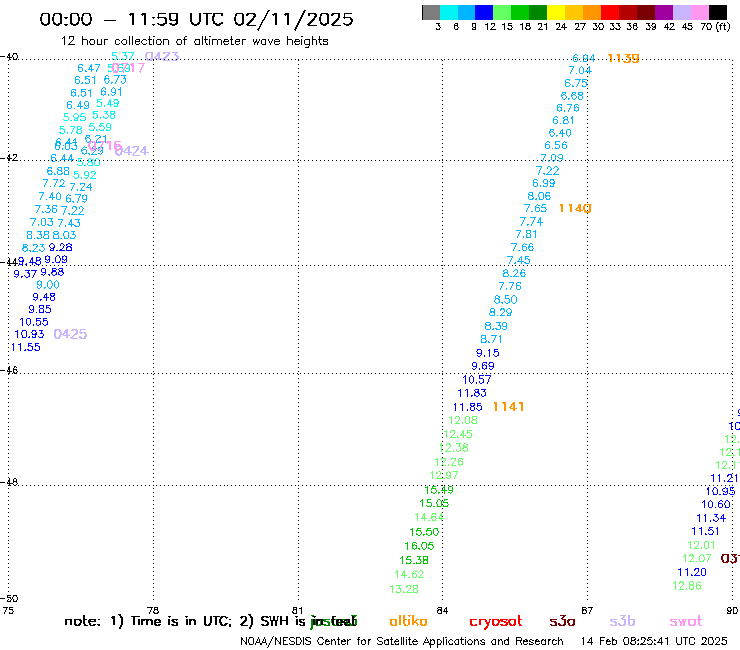
Task: Click the wave height value '7.09'
Action: click(x=552, y=158)
